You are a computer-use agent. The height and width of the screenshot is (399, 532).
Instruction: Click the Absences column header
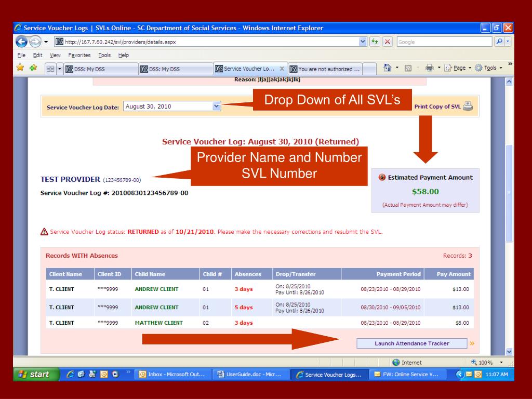click(252, 274)
